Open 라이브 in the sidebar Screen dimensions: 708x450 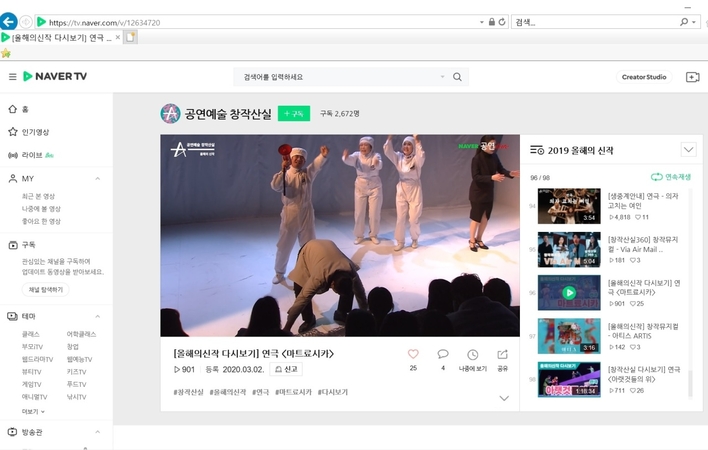(31, 155)
